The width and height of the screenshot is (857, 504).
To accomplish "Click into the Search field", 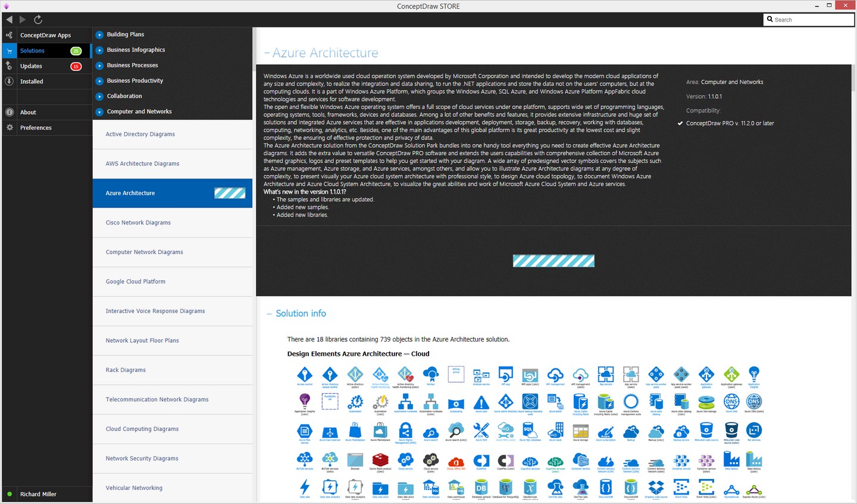I will click(808, 20).
